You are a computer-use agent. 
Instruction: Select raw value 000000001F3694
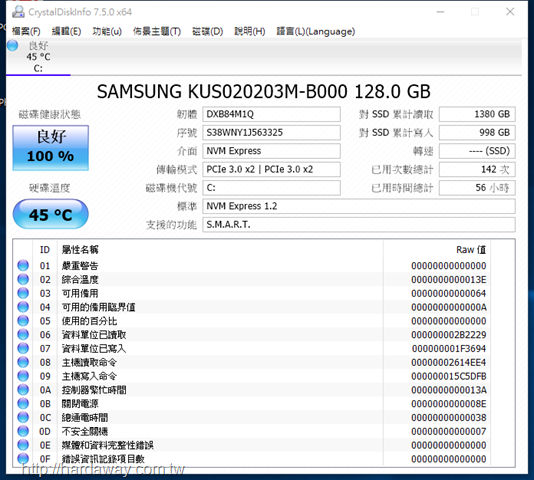point(449,349)
